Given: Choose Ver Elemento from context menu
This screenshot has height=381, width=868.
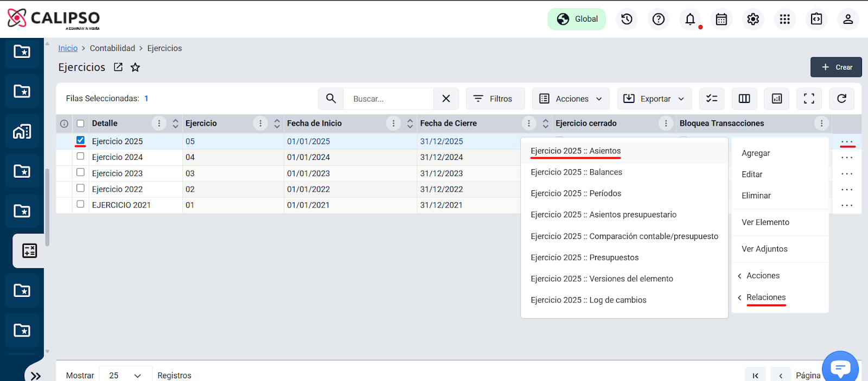Looking at the screenshot, I should point(780,223).
